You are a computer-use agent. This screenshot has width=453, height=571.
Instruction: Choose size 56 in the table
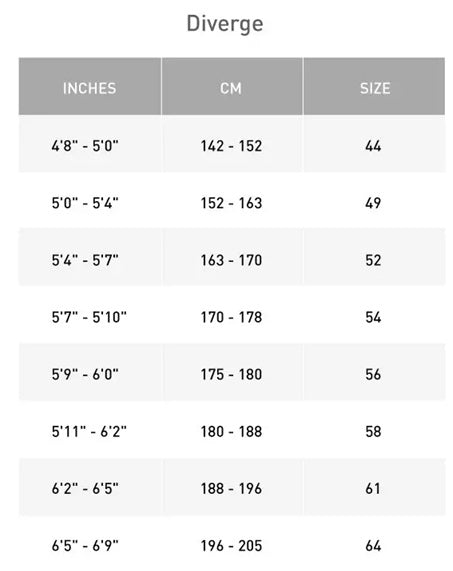tap(373, 374)
